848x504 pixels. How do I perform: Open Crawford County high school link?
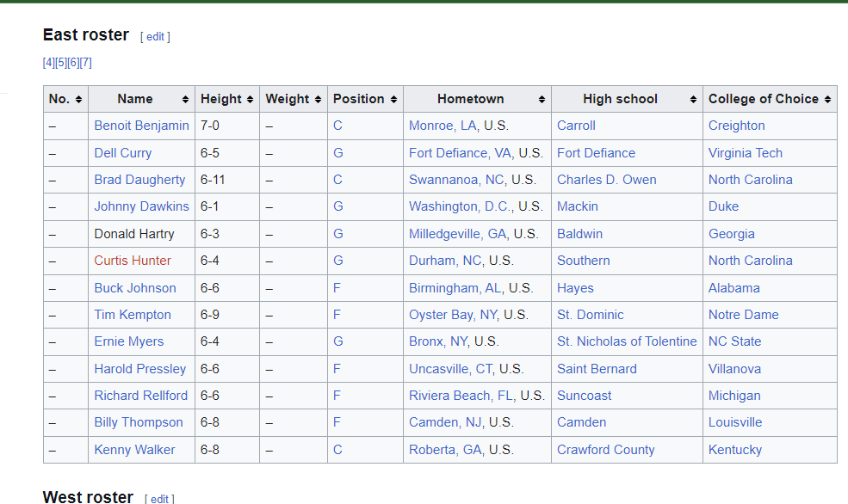coord(606,450)
